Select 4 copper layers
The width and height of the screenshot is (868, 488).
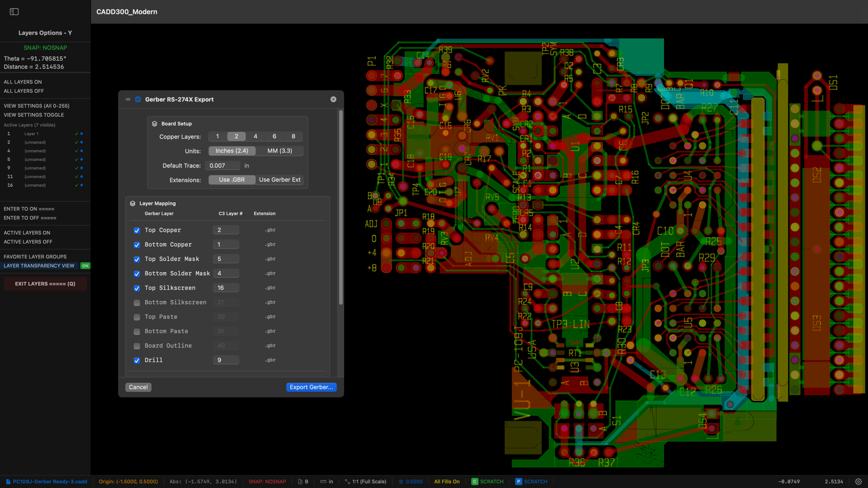click(256, 137)
